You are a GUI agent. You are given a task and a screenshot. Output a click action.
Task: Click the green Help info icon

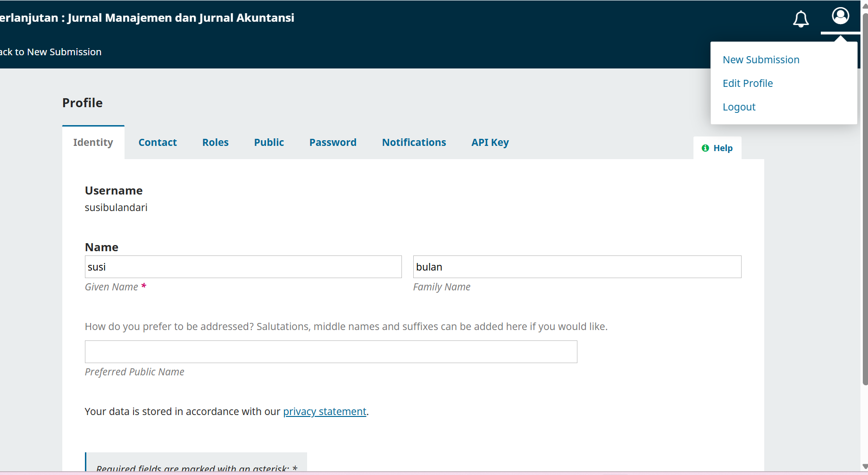coord(705,148)
